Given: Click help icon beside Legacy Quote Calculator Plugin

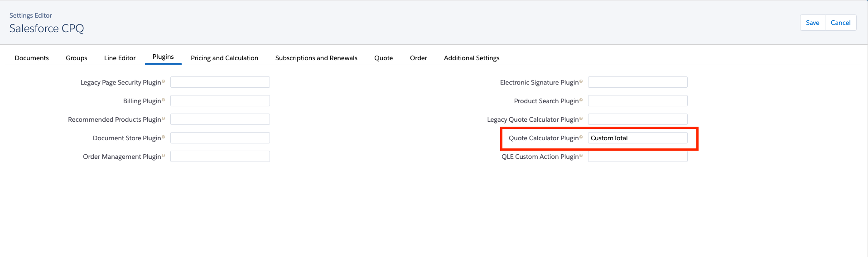Looking at the screenshot, I should pos(581,119).
